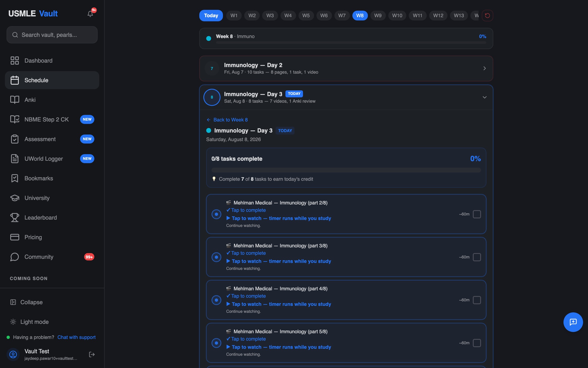The height and width of the screenshot is (368, 588).
Task: Switch to week W5 tab
Action: click(306, 16)
